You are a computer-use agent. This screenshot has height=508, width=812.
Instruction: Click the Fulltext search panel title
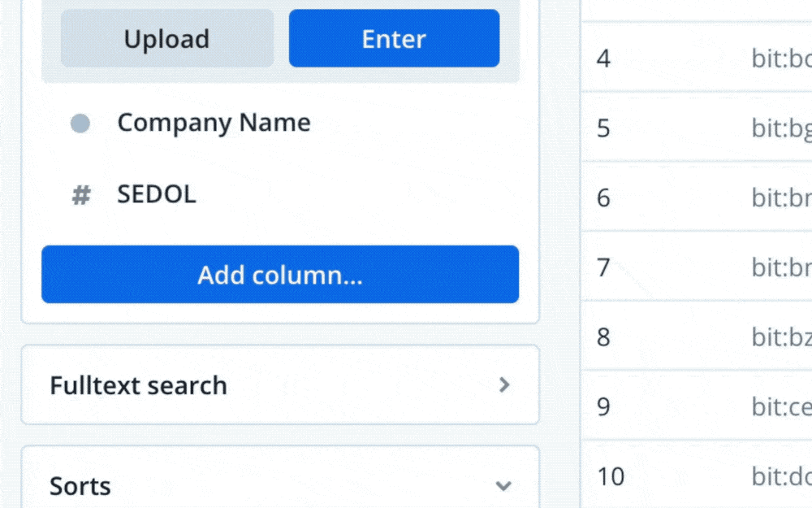pos(138,385)
